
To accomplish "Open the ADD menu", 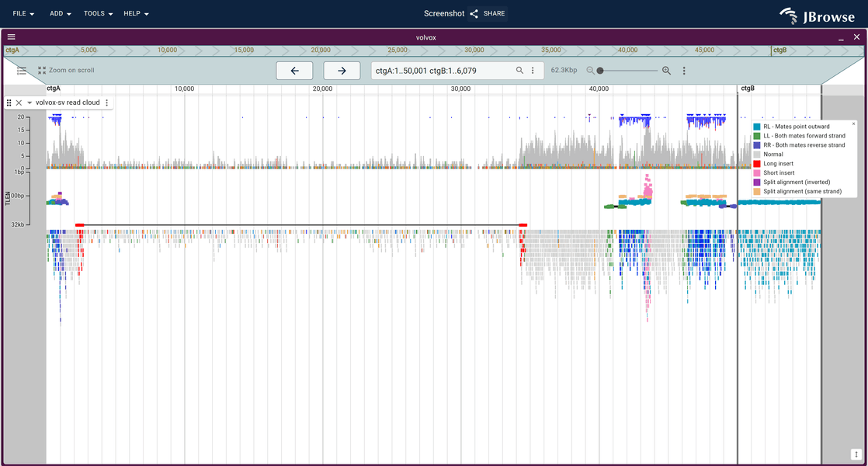I will point(61,13).
